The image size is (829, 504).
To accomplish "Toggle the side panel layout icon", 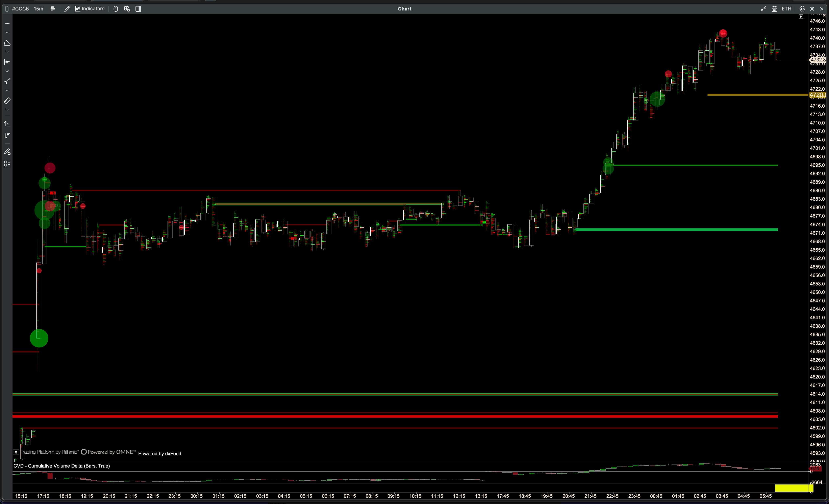I will pyautogui.click(x=138, y=9).
